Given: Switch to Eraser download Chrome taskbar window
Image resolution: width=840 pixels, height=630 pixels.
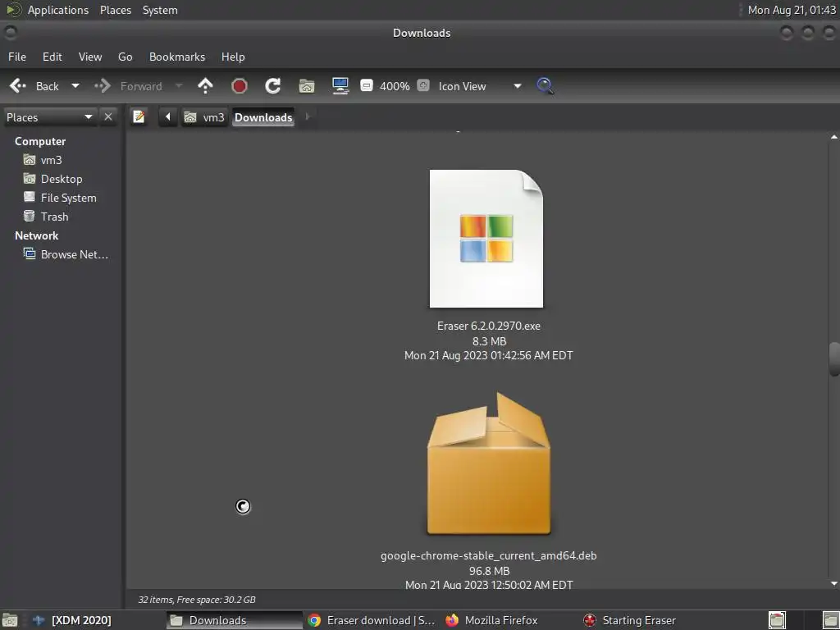Looking at the screenshot, I should tap(372, 620).
